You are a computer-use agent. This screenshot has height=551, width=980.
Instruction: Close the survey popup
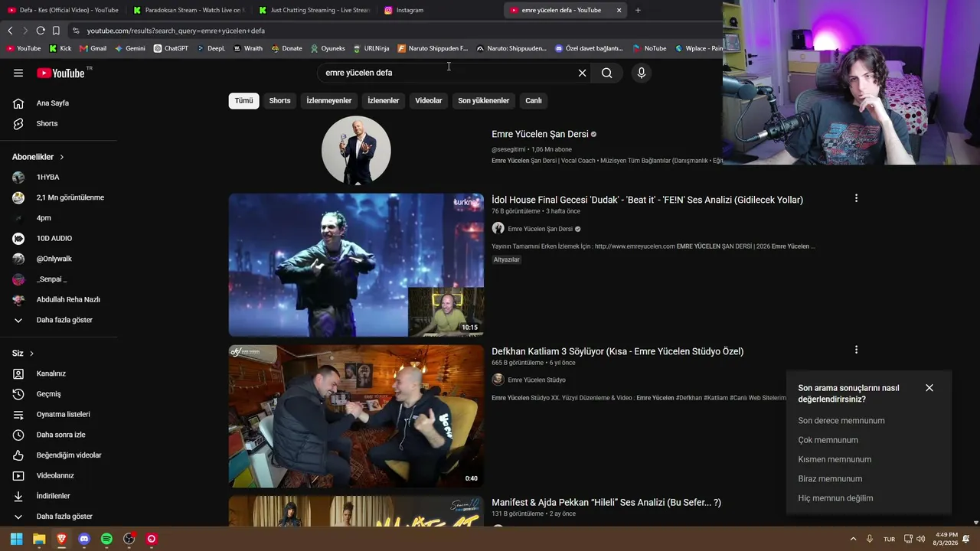(x=929, y=388)
